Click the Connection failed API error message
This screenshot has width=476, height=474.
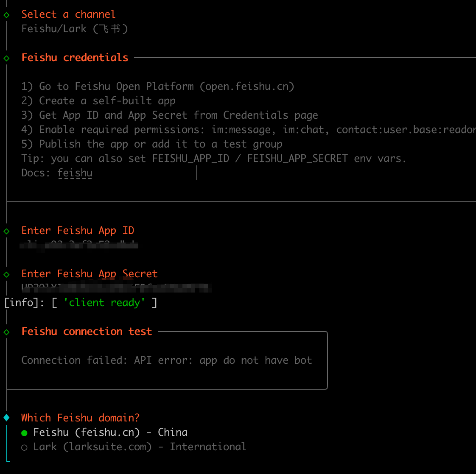point(166,360)
